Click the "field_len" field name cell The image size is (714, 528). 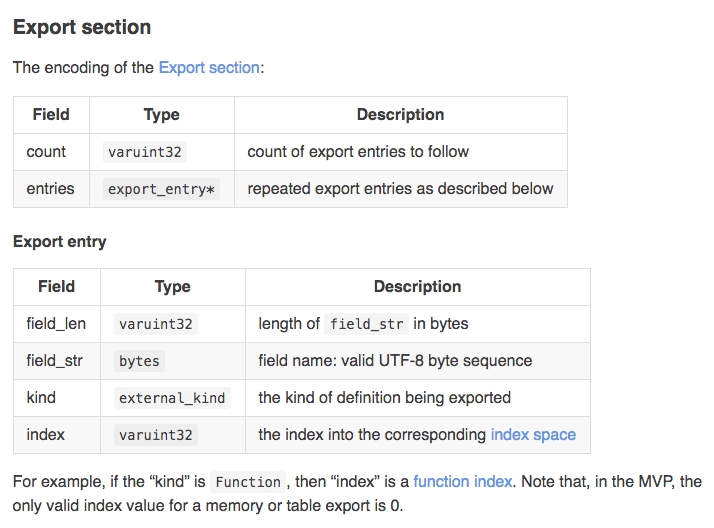[x=56, y=324]
